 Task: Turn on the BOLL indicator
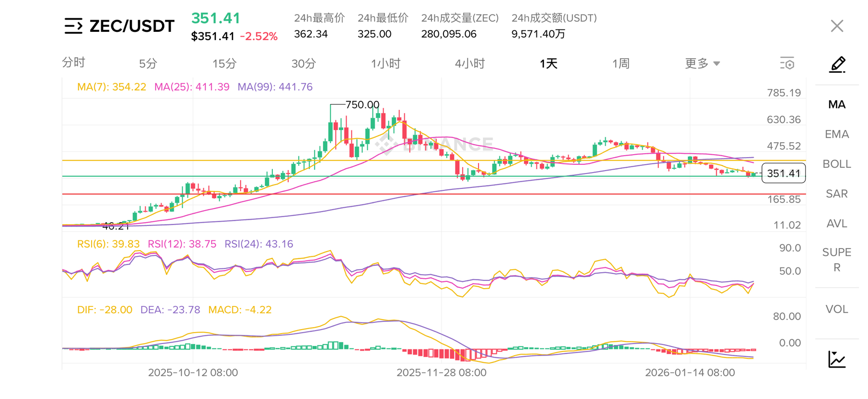[x=837, y=164]
